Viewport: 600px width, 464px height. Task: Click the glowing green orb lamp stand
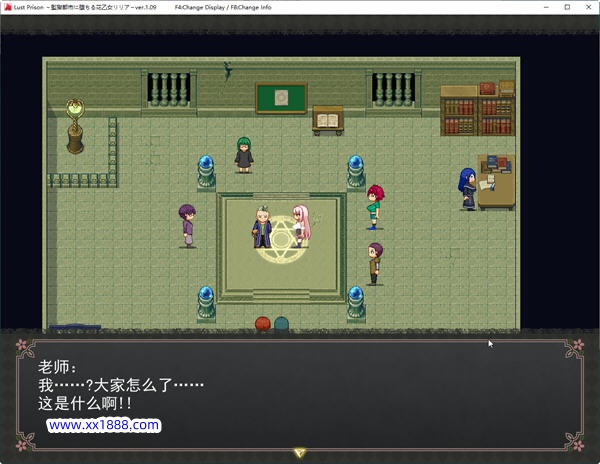pyautogui.click(x=75, y=126)
